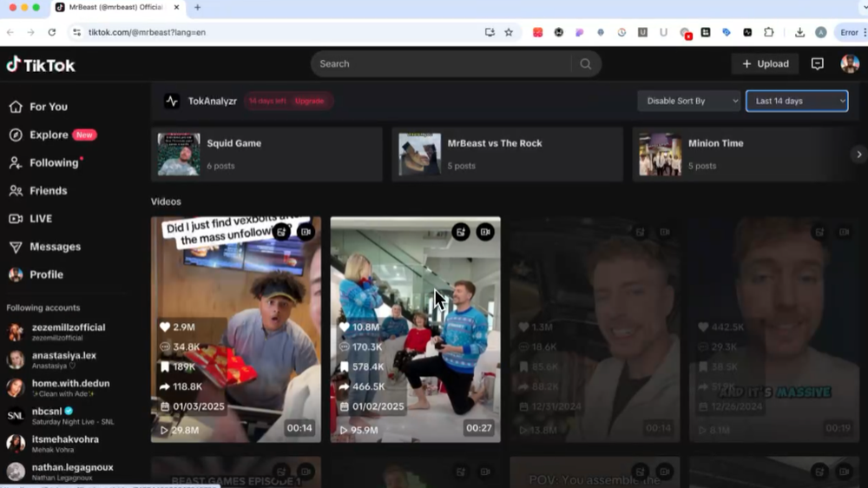Open Messages from the sidebar
868x488 pixels.
45,247
